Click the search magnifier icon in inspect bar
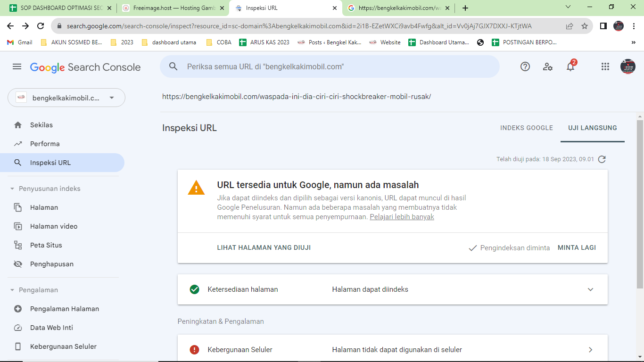 coord(173,67)
